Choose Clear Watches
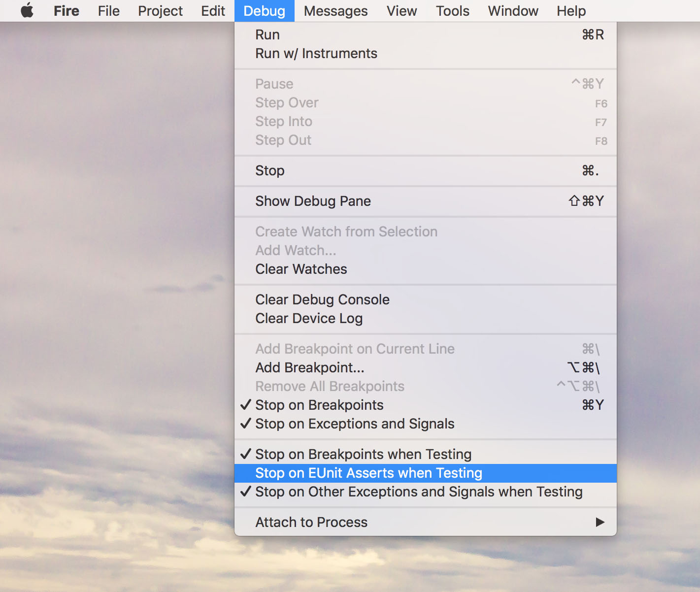This screenshot has width=700, height=592. pos(426,269)
